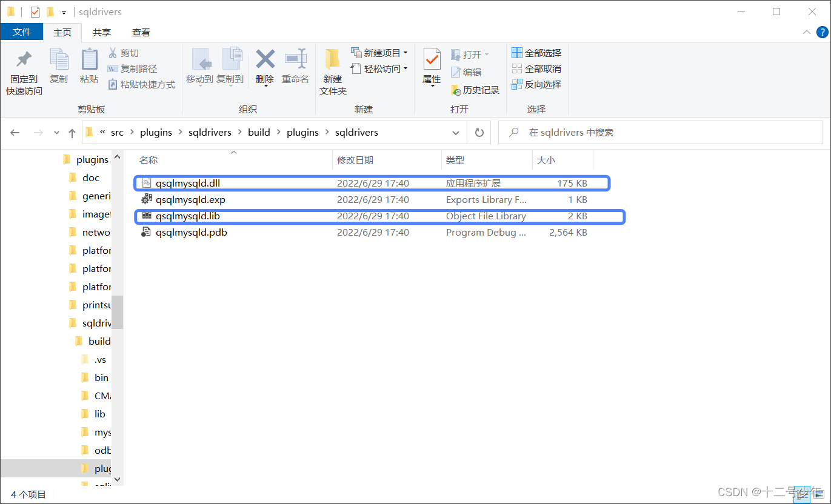Collapse the ribbon with the chevron
831x504 pixels.
point(806,32)
